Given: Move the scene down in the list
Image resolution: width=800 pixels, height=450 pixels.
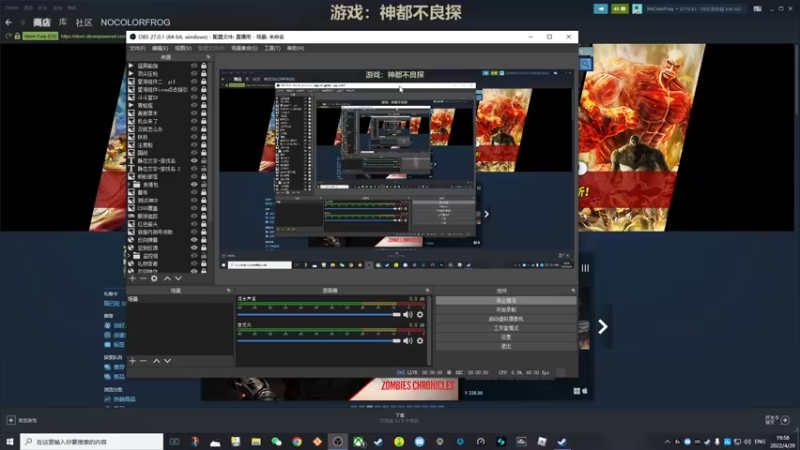Looking at the screenshot, I should point(167,361).
